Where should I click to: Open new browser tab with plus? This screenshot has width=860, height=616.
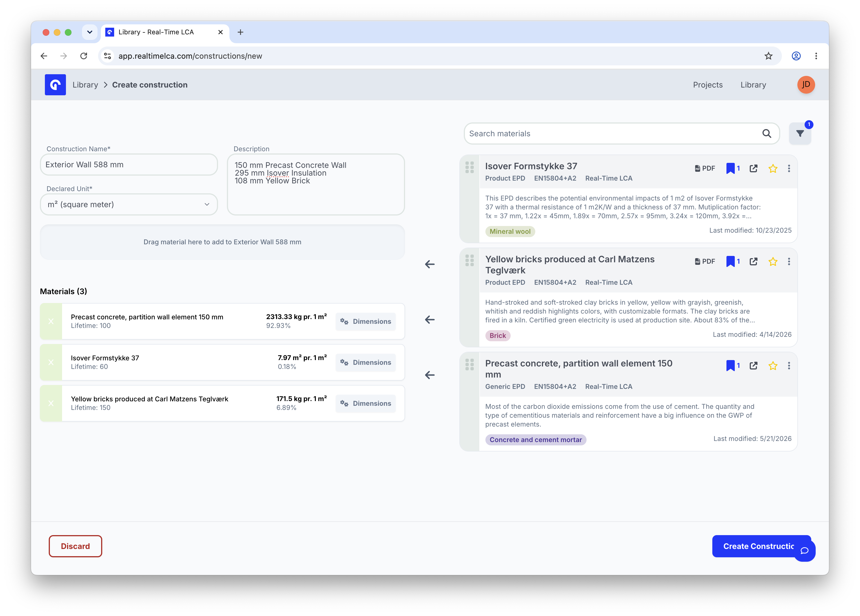tap(240, 32)
